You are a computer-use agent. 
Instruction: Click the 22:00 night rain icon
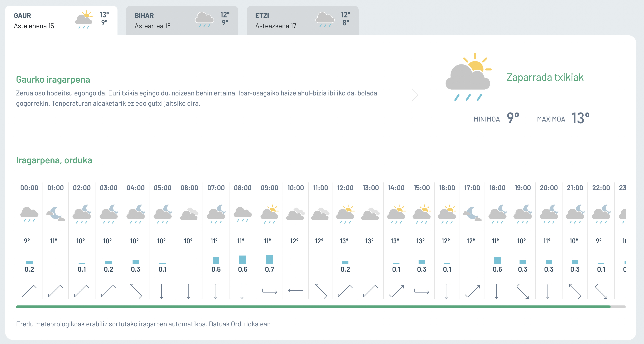[601, 214]
